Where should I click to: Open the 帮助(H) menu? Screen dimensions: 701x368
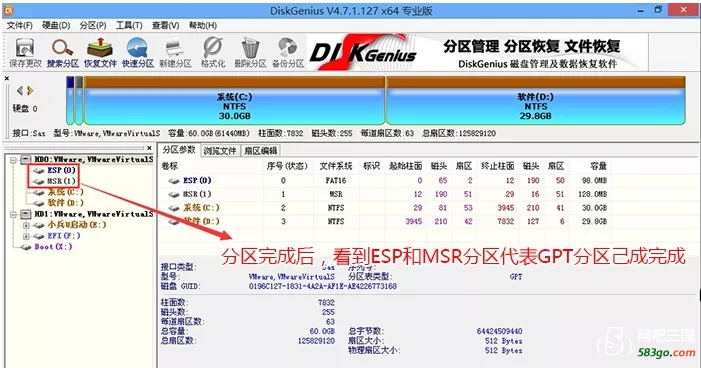coord(203,25)
